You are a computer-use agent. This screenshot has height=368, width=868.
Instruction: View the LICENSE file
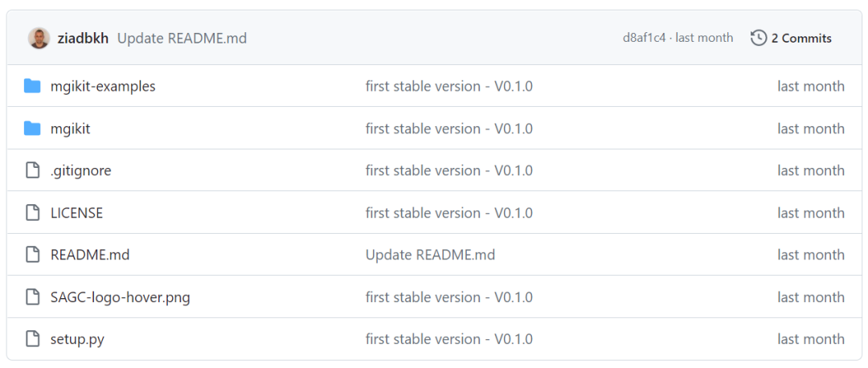click(x=76, y=213)
